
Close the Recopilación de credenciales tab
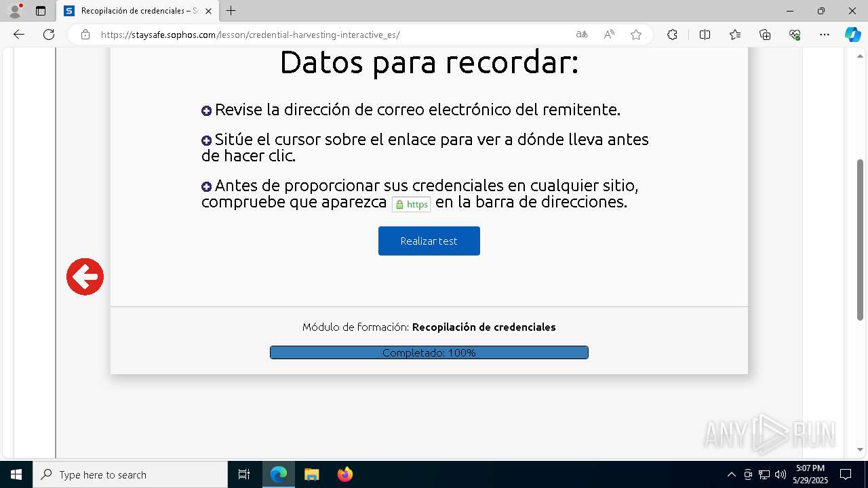pyautogui.click(x=210, y=11)
